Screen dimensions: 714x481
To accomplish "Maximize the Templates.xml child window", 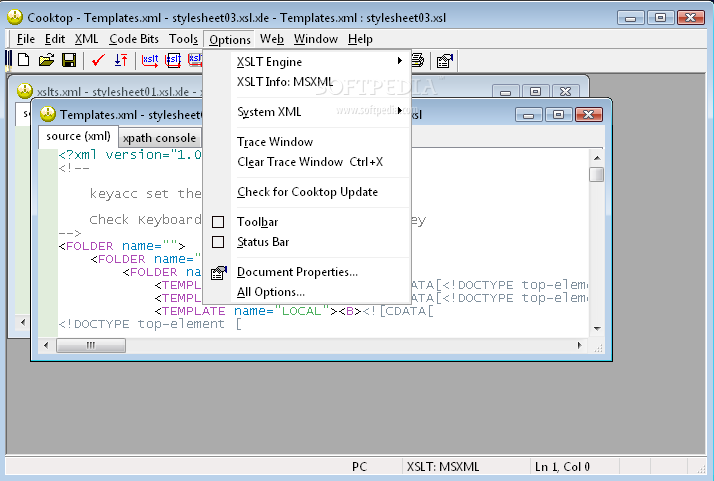I will [558, 115].
